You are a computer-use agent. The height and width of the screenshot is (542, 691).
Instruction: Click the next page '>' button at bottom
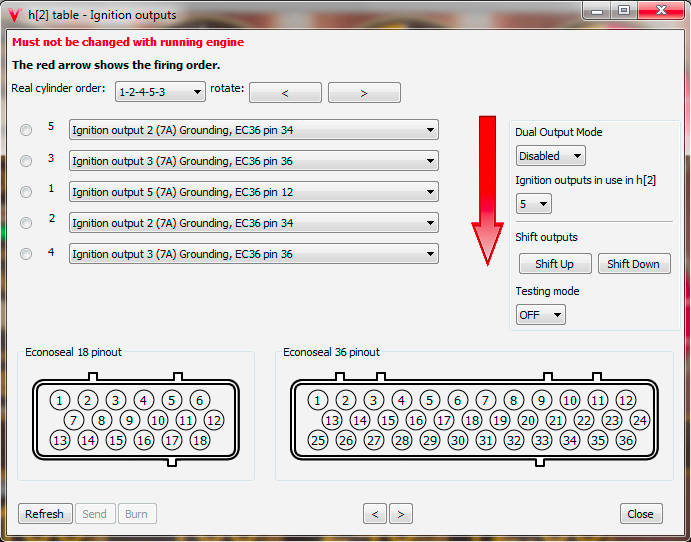pos(400,514)
